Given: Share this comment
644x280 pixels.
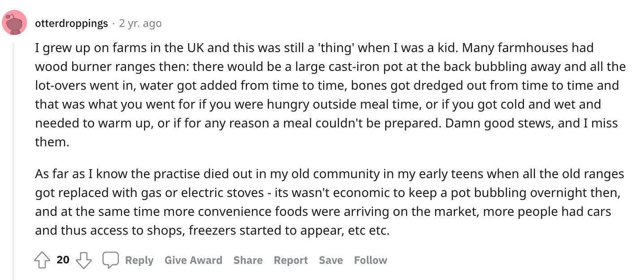Looking at the screenshot, I should click(x=248, y=260).
